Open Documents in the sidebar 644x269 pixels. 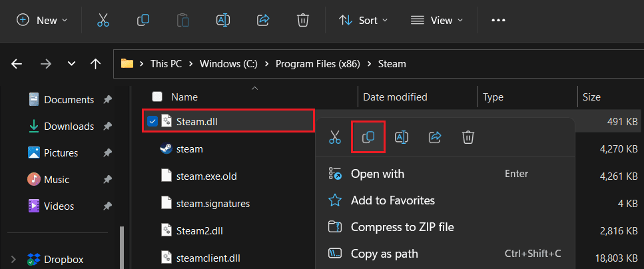[x=69, y=99]
